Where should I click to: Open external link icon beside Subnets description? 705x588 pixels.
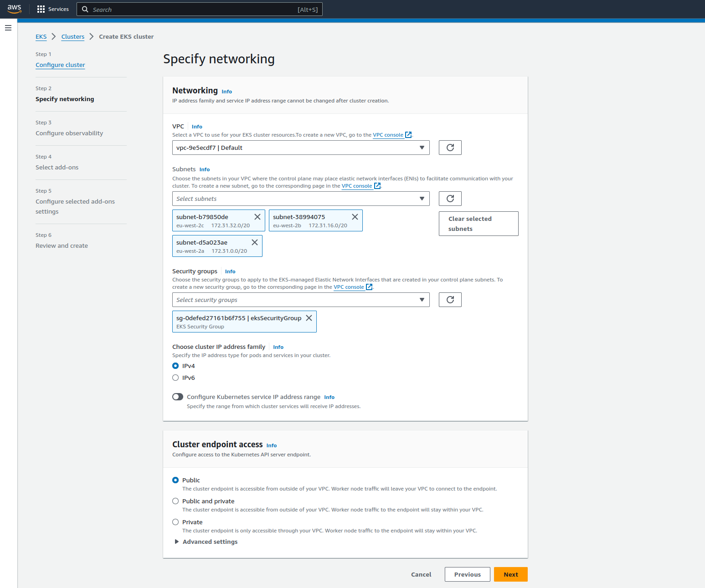[x=377, y=186]
